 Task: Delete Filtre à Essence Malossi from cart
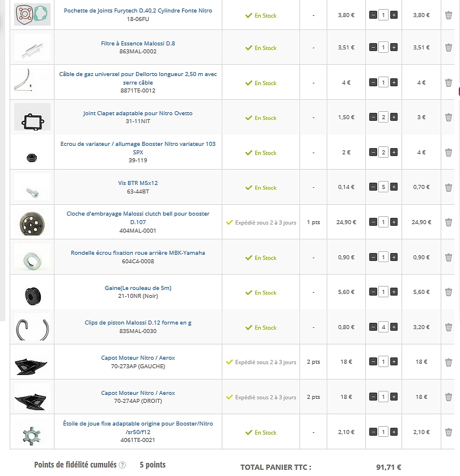449,47
